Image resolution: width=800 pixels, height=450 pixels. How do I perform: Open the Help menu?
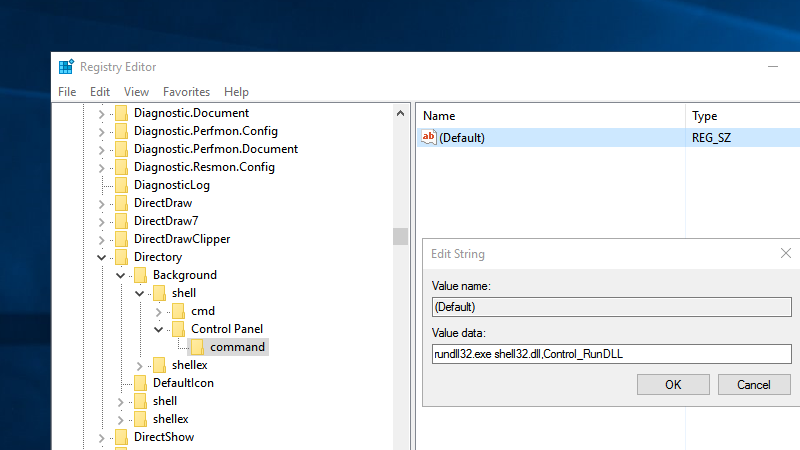click(236, 92)
